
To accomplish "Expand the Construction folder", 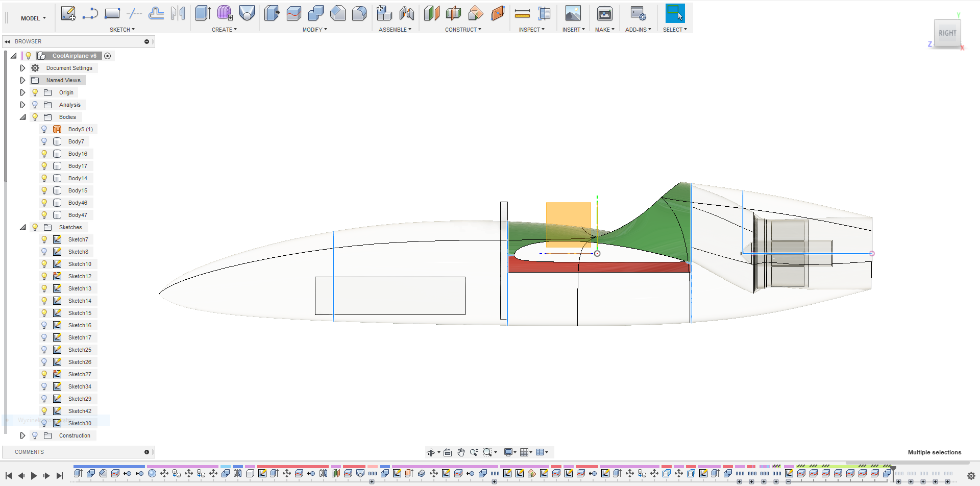I will pyautogui.click(x=22, y=435).
